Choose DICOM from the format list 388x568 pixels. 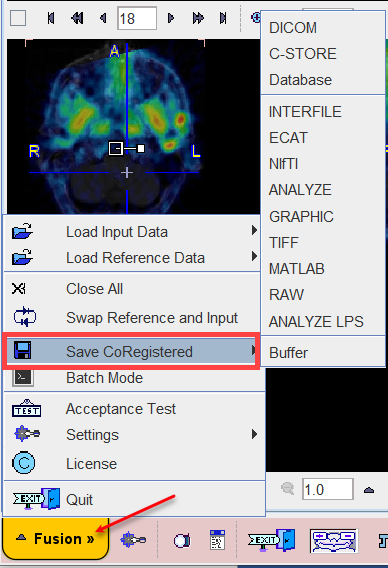pos(293,28)
